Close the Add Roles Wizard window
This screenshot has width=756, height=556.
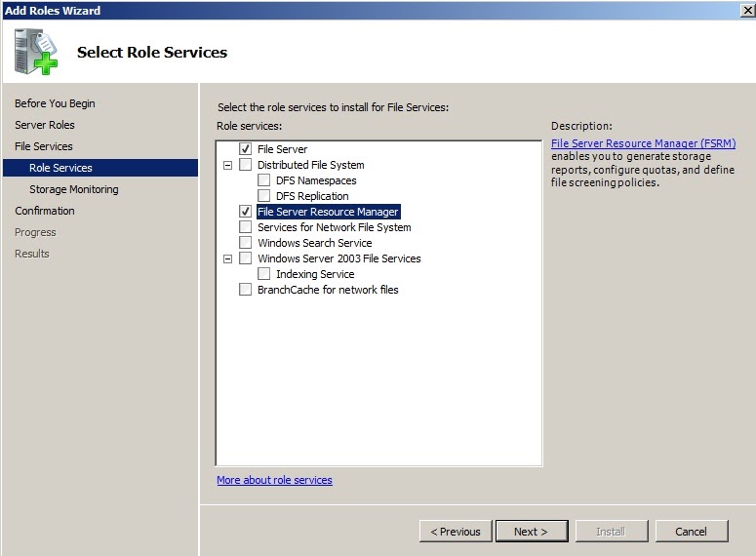point(748,10)
